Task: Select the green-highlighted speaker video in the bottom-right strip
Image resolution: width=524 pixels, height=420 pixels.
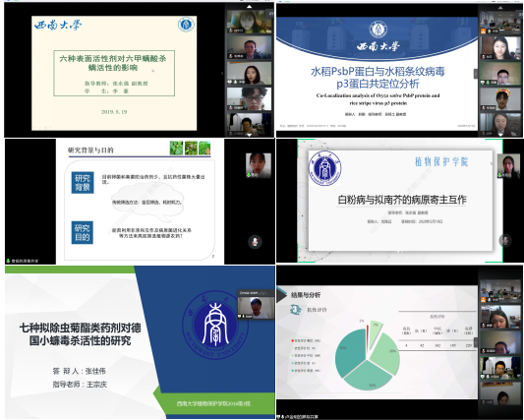Action: click(500, 368)
